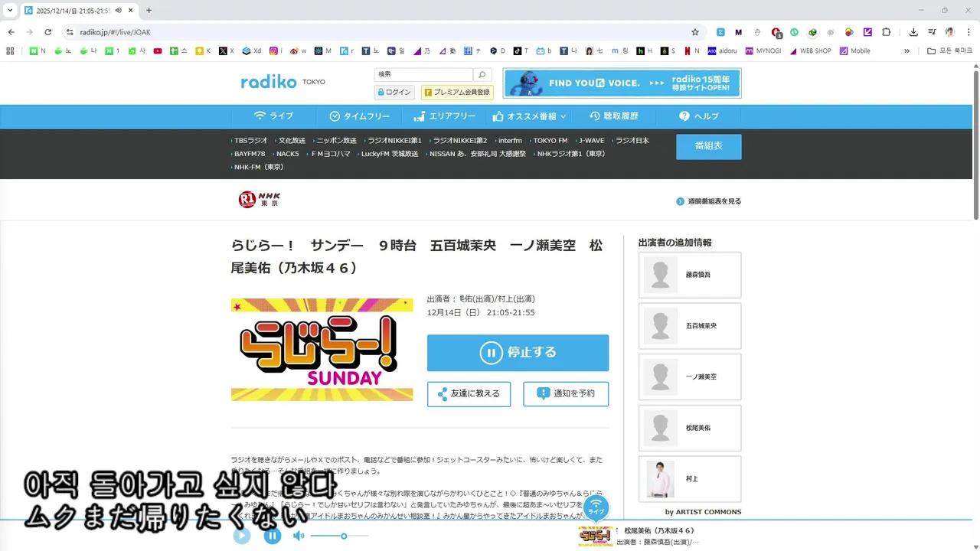Select the 聴取履歴 navigation tab
This screenshot has width=980, height=551.
pos(613,116)
